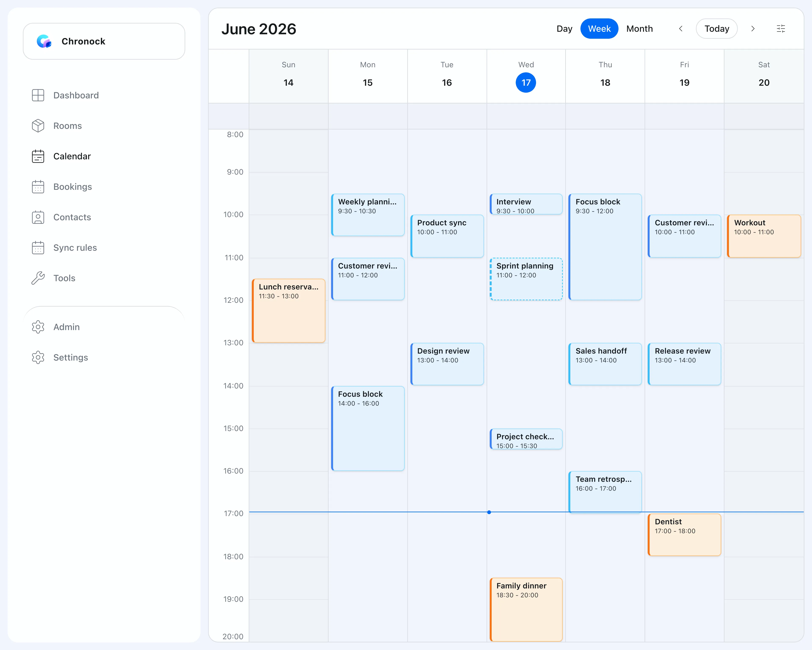812x650 pixels.
Task: Open Monday's Focus block 14:00 event
Action: pos(368,428)
